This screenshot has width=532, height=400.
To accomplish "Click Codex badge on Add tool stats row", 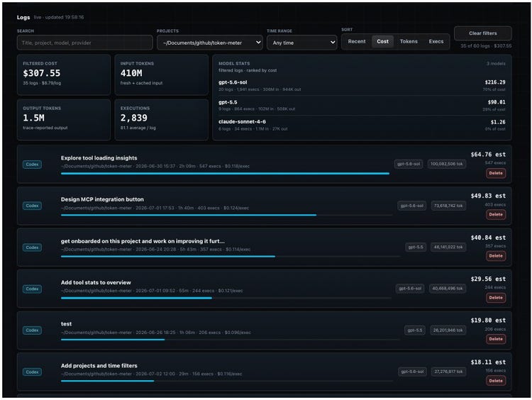I will coord(32,289).
